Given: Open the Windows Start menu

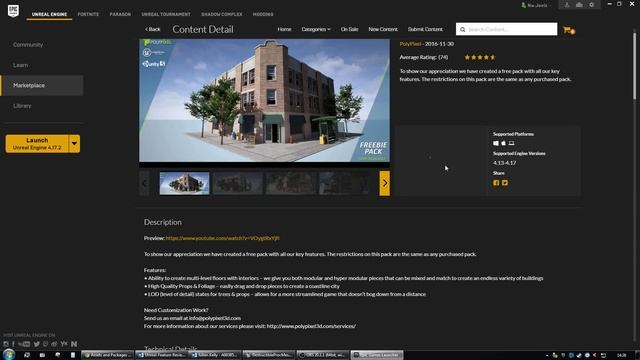Looking at the screenshot, I should pyautogui.click(x=9, y=354).
